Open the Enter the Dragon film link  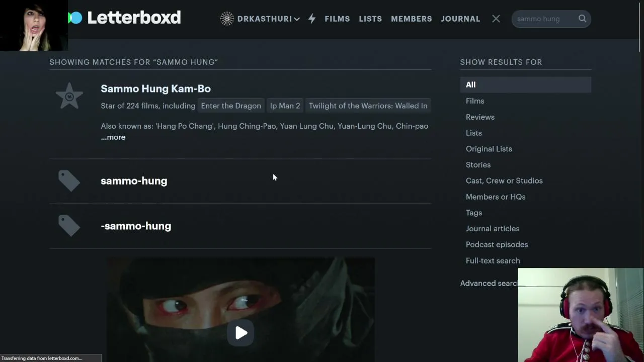(231, 106)
